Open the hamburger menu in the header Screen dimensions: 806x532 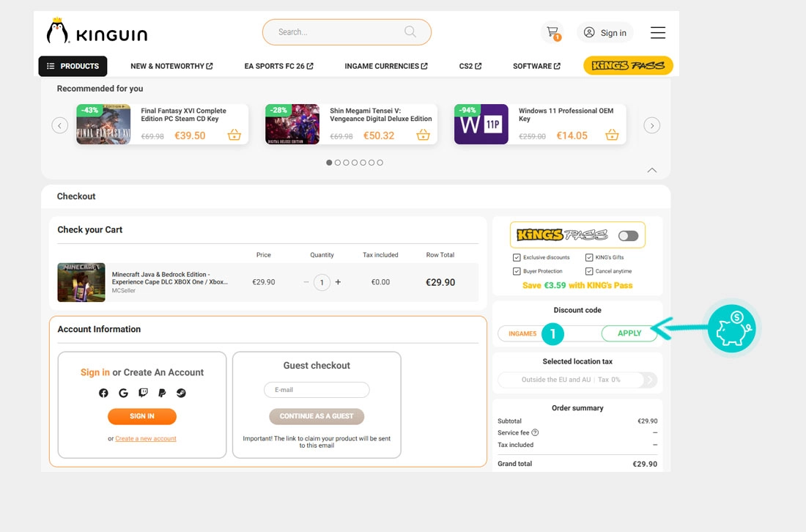click(x=657, y=33)
